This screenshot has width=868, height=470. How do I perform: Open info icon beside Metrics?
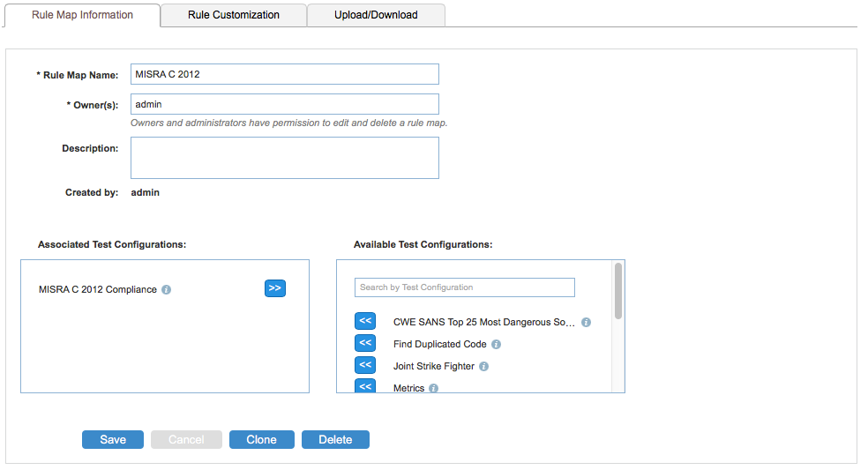433,388
